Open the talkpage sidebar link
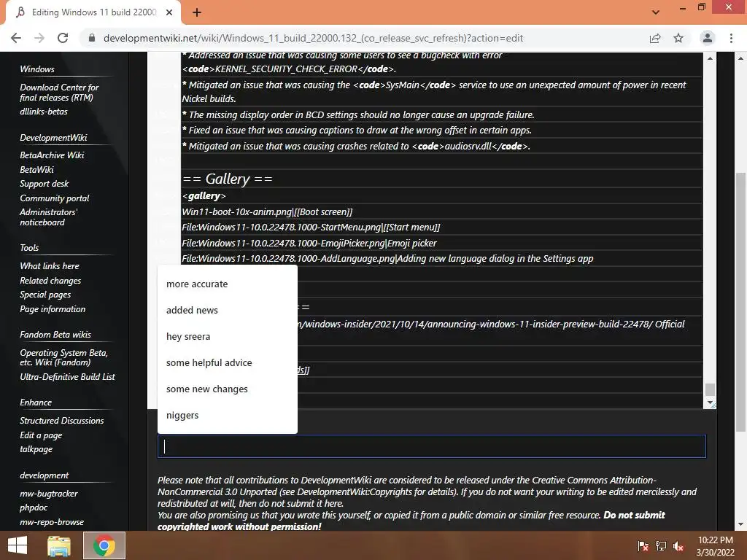Screen dimensions: 747x560 point(36,449)
